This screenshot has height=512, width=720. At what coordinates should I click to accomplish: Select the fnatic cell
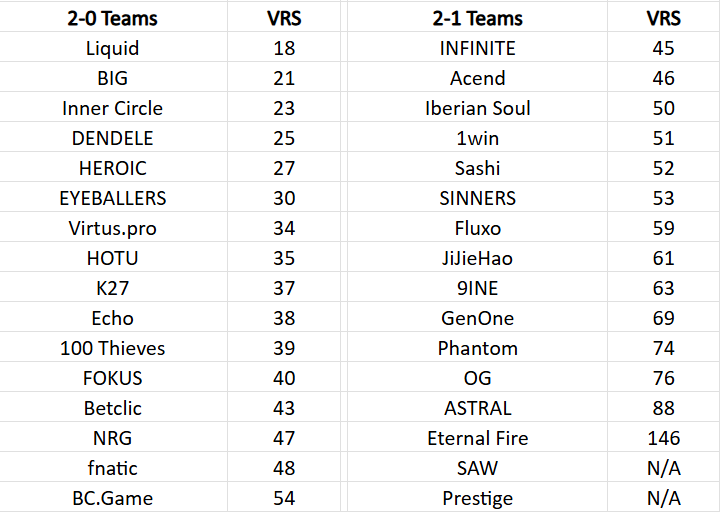(112, 468)
